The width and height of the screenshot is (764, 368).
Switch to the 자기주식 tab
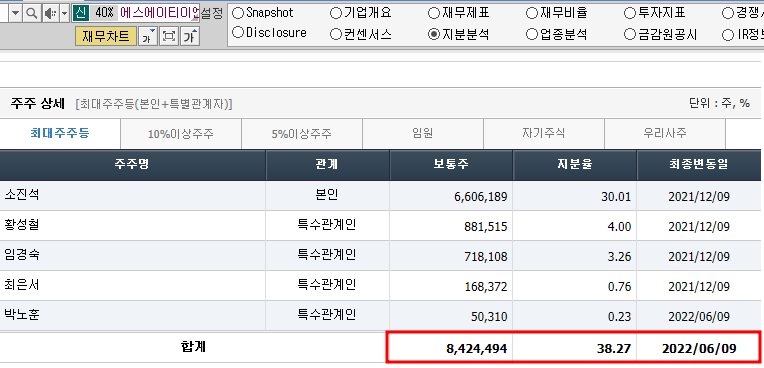(544, 134)
